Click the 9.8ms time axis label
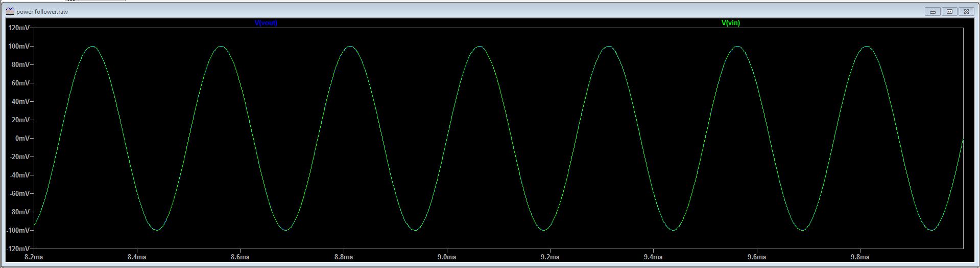 (x=860, y=257)
